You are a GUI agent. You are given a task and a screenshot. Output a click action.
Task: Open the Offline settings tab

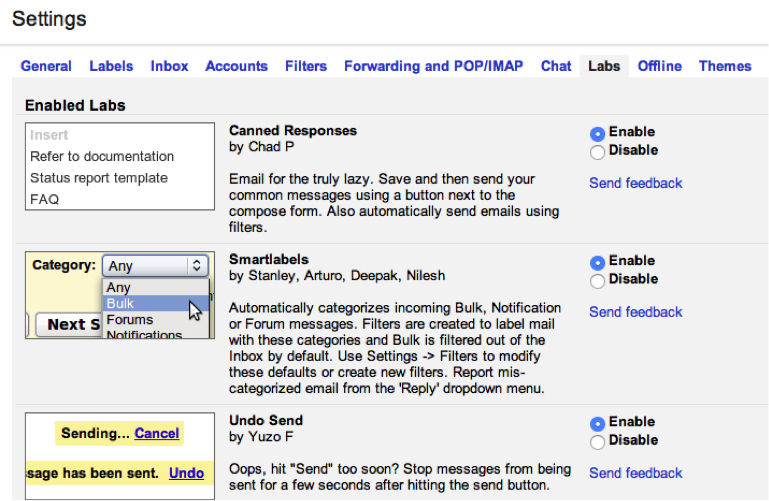[659, 66]
